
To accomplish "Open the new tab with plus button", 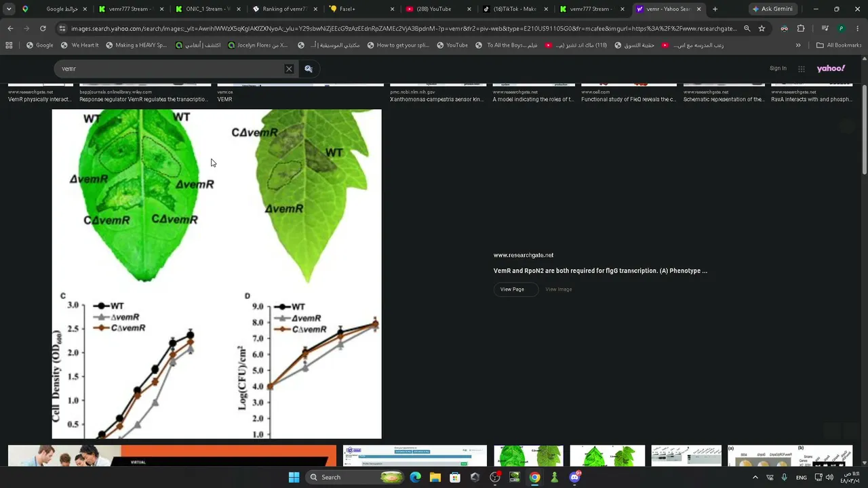I will point(715,9).
